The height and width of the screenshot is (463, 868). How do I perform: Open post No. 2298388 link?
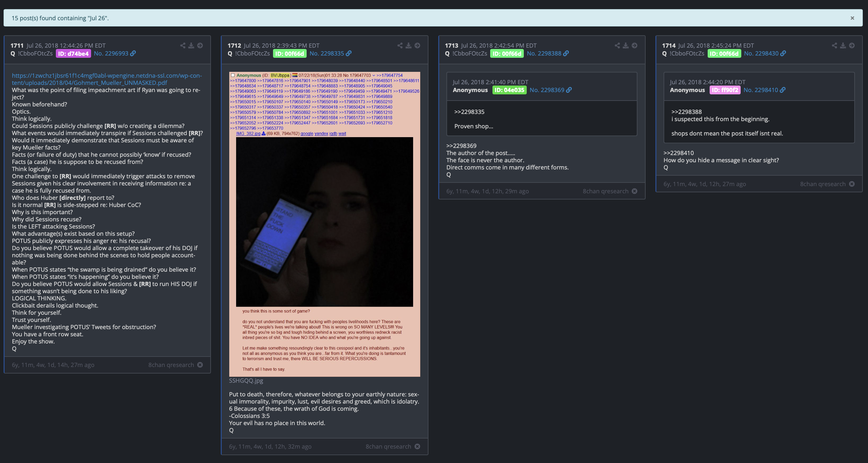544,53
